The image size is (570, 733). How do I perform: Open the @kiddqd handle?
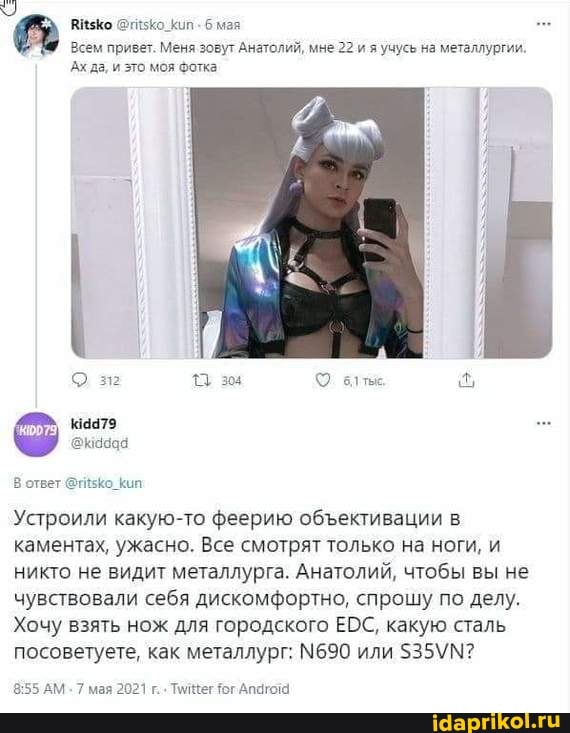99,443
